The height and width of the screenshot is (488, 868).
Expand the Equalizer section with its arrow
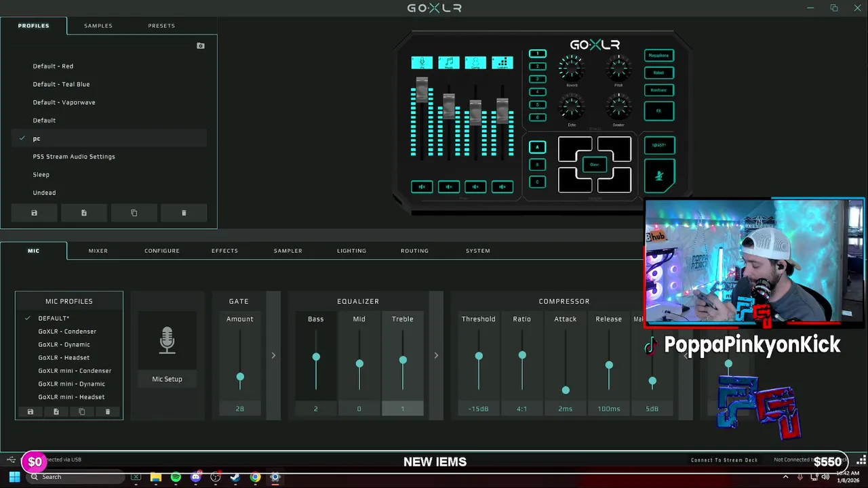coord(436,355)
